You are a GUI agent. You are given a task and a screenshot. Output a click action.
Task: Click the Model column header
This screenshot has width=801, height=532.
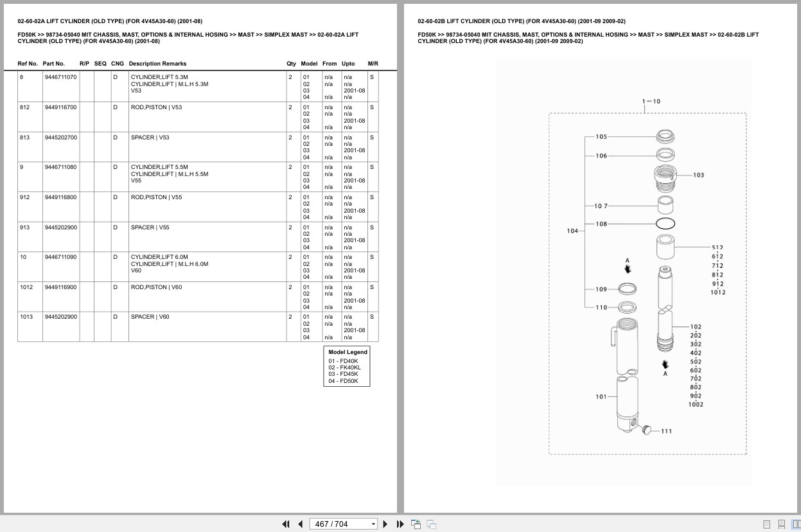coord(309,64)
